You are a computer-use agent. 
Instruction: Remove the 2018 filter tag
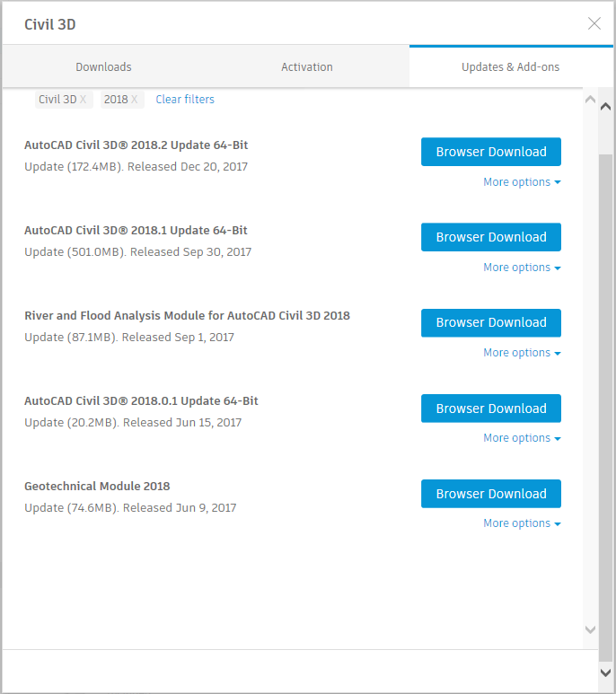[134, 100]
